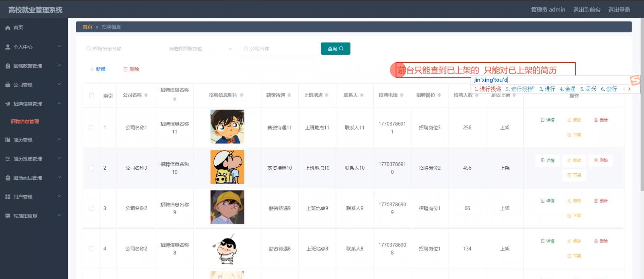Select the 招聘信息管理 submenu item
644x279 pixels.
(25, 122)
